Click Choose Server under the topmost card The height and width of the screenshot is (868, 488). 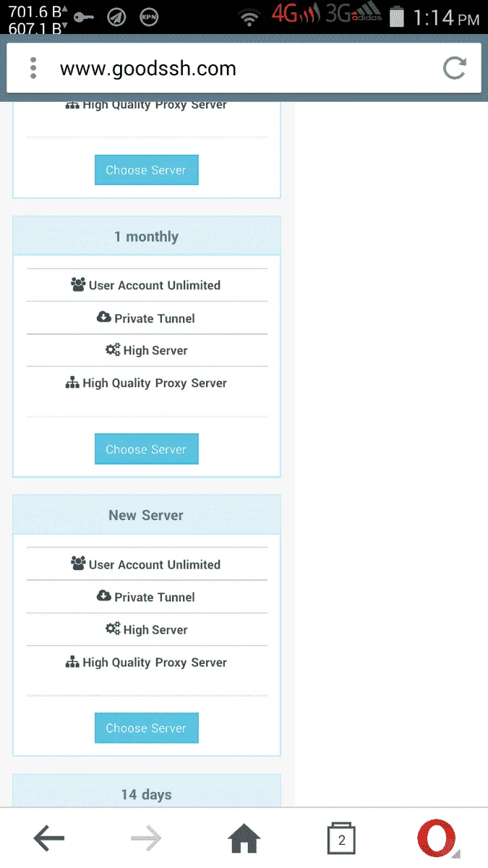(x=146, y=170)
